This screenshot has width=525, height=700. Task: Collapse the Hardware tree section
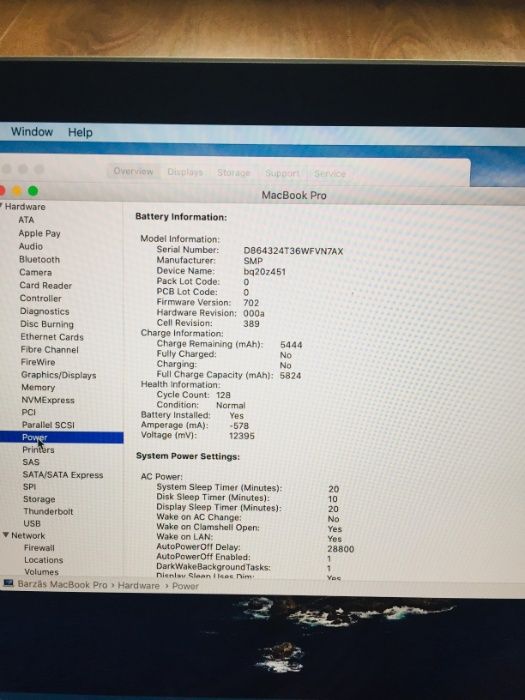pyautogui.click(x=2, y=206)
